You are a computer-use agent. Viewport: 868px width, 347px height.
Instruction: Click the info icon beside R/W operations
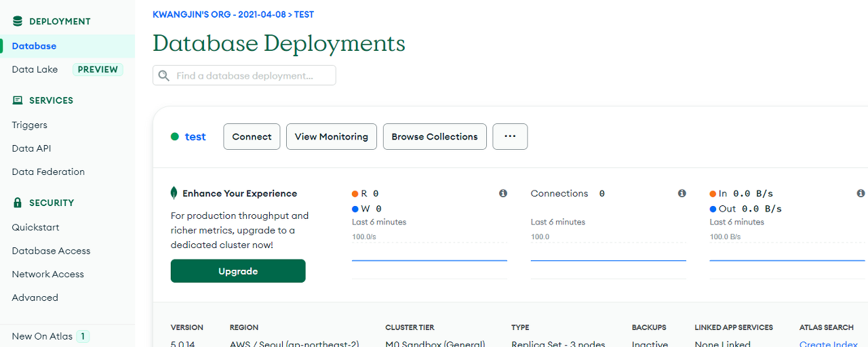503,193
